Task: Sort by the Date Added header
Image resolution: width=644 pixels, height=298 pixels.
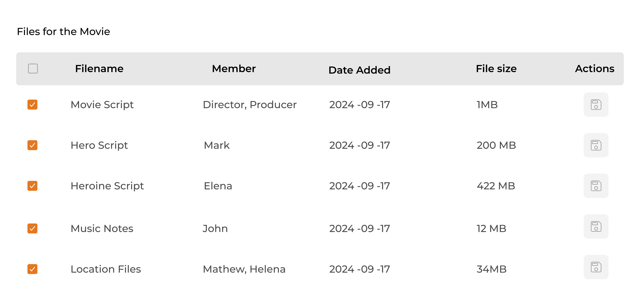Action: [359, 70]
